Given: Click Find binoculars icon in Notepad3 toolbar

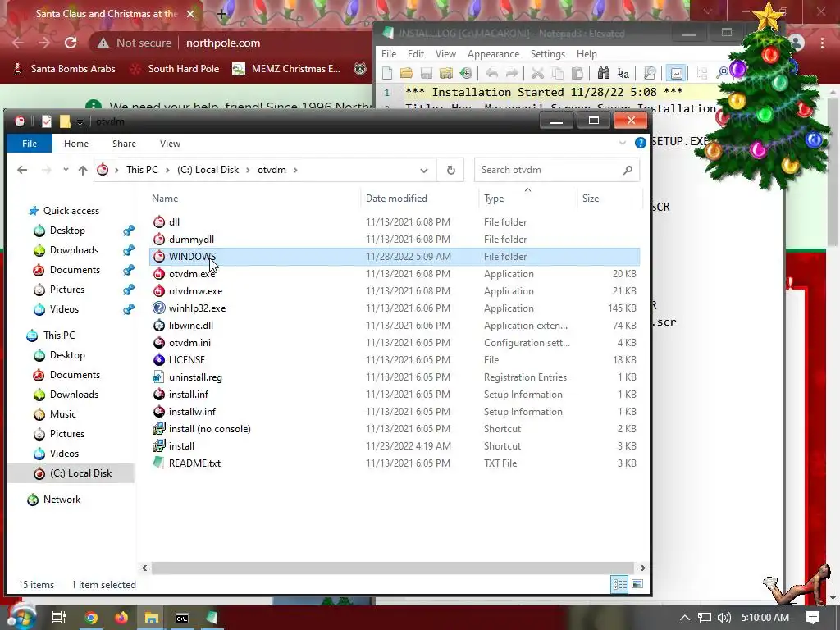Looking at the screenshot, I should (603, 73).
